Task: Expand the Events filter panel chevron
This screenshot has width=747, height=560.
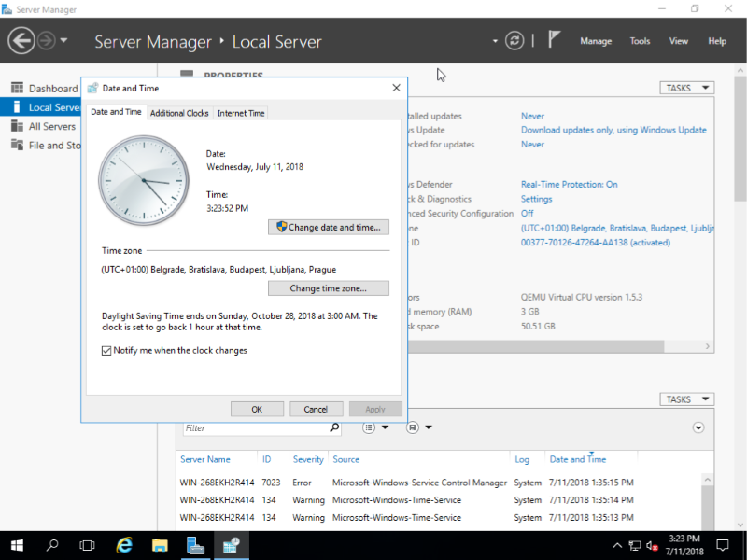Action: (x=698, y=427)
